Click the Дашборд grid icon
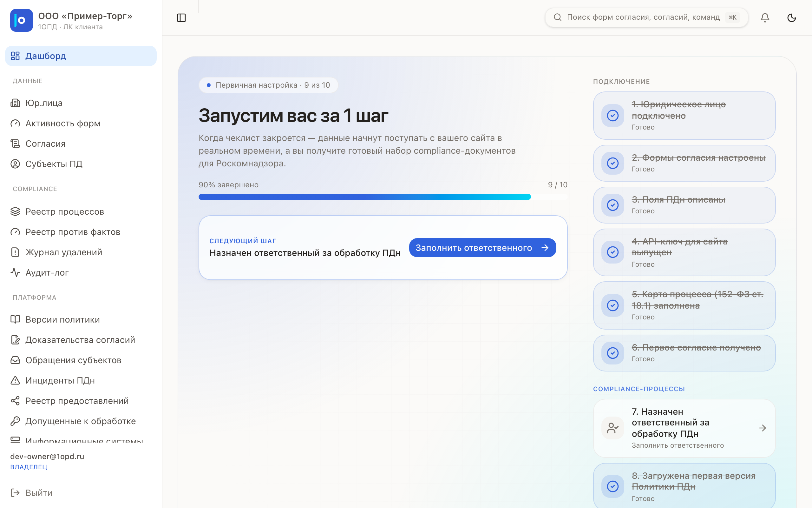 click(15, 56)
